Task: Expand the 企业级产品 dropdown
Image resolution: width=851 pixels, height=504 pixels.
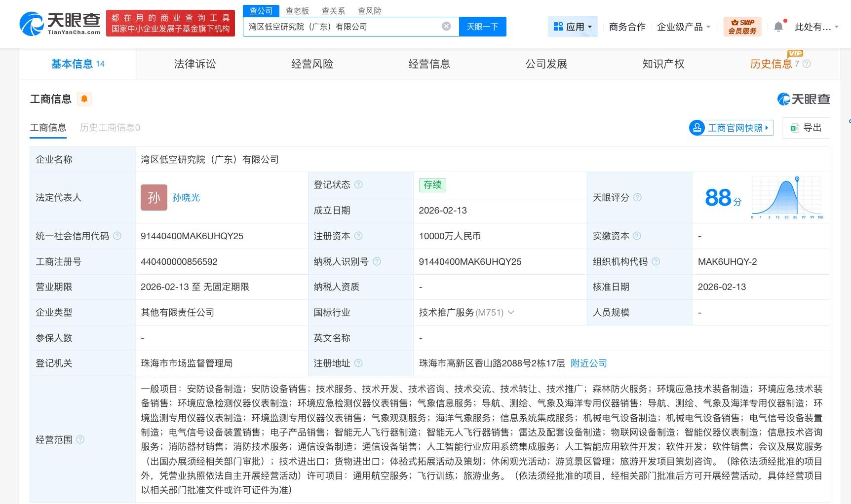Action: [683, 27]
